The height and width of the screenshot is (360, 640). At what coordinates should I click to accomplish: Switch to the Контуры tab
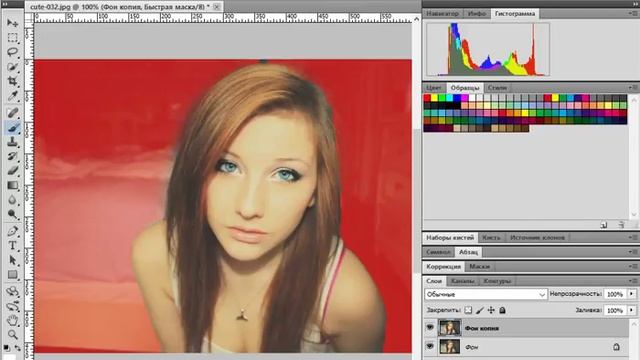pyautogui.click(x=497, y=281)
